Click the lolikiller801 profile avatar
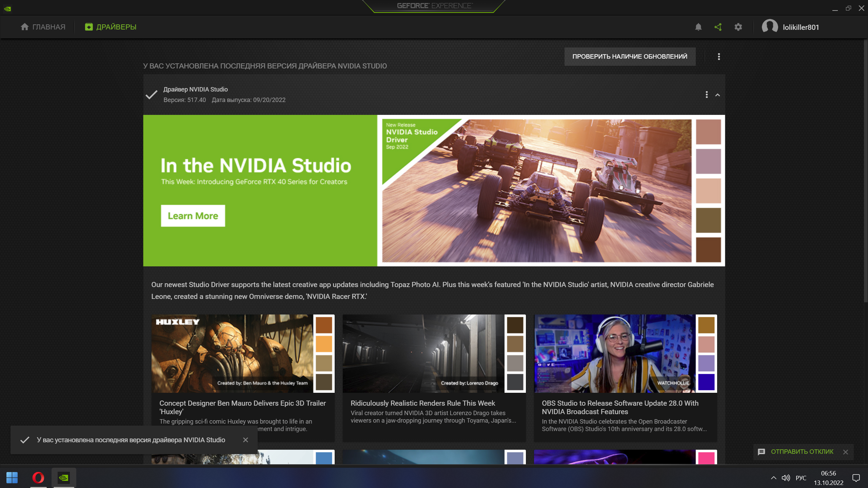 pos(770,27)
